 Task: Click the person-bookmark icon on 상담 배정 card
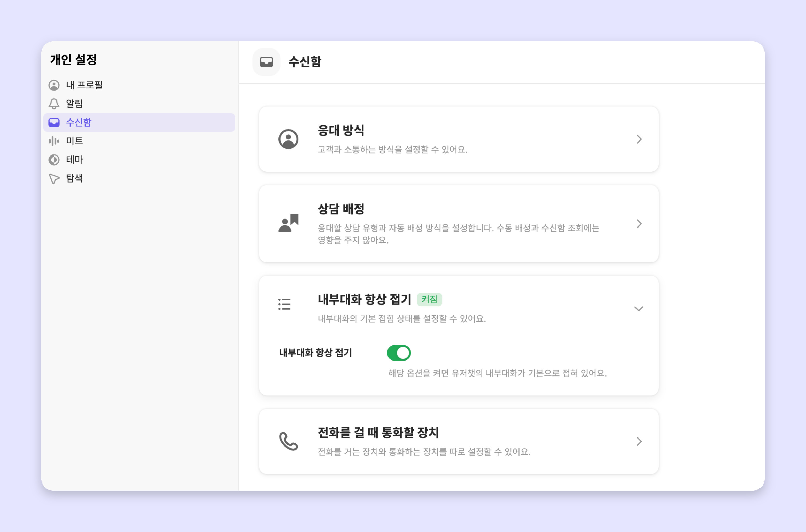(289, 223)
